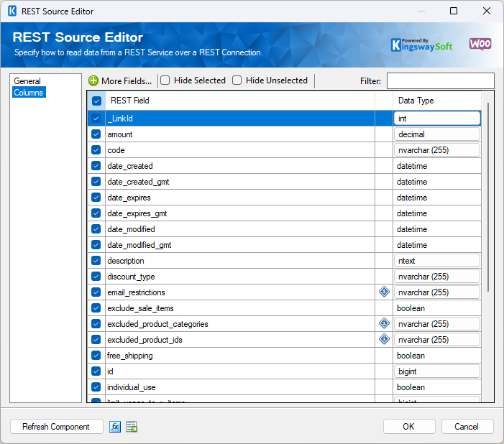
Task: Open the data type dropdown for discount_type
Action: (437, 277)
